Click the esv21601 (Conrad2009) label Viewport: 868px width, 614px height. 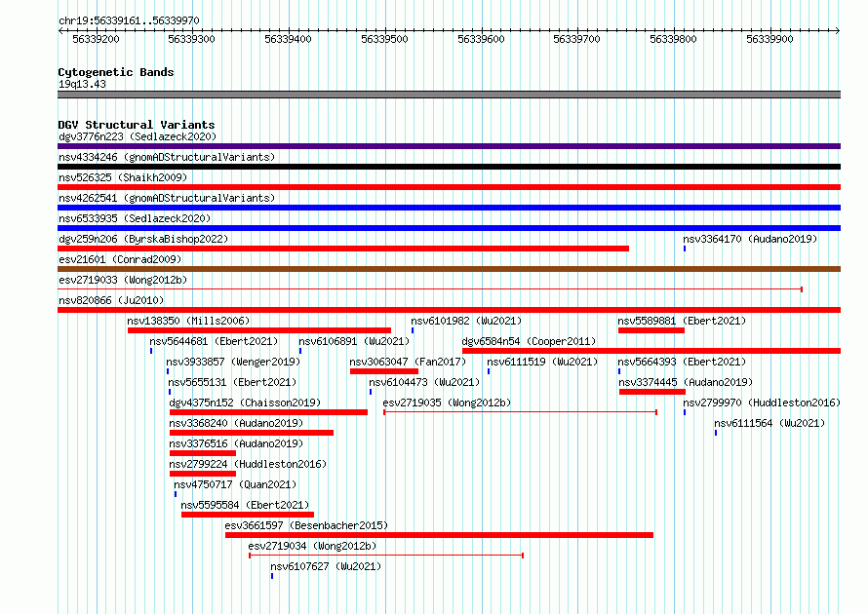point(120,259)
